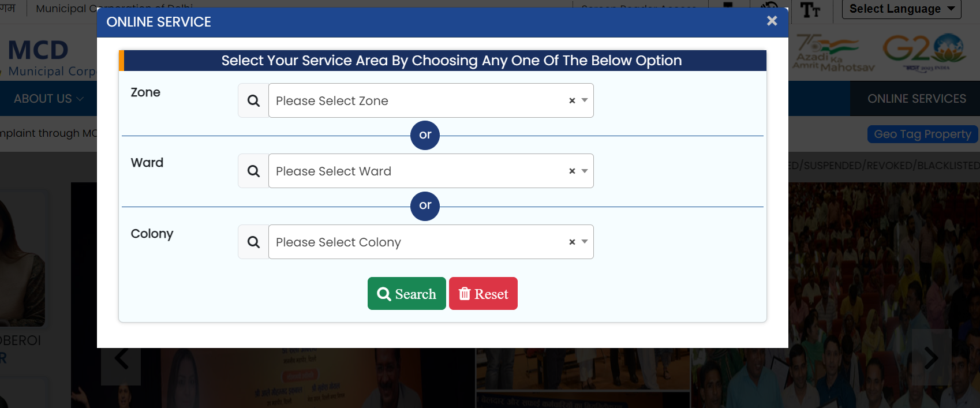Open the About Us menu

pos(48,99)
